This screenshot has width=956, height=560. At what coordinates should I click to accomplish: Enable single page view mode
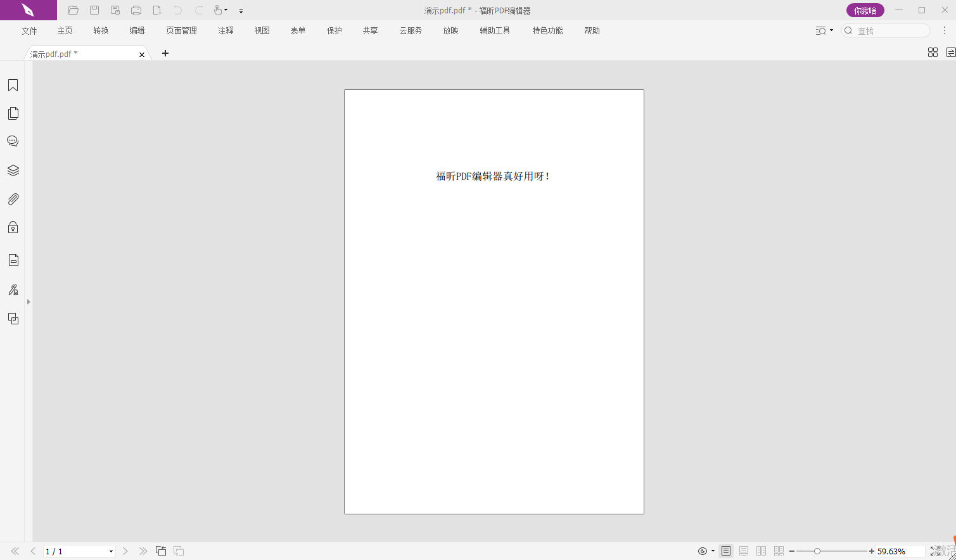tap(726, 551)
